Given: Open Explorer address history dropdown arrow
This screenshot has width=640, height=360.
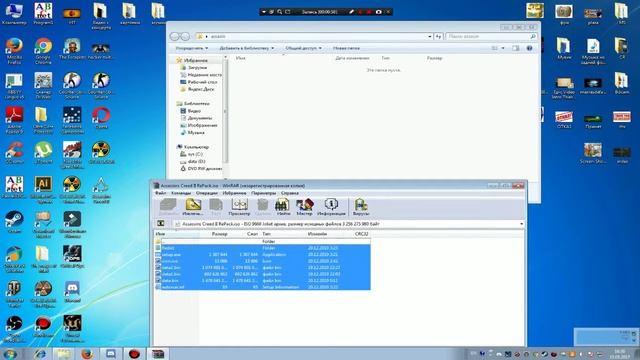Looking at the screenshot, I should (x=430, y=36).
